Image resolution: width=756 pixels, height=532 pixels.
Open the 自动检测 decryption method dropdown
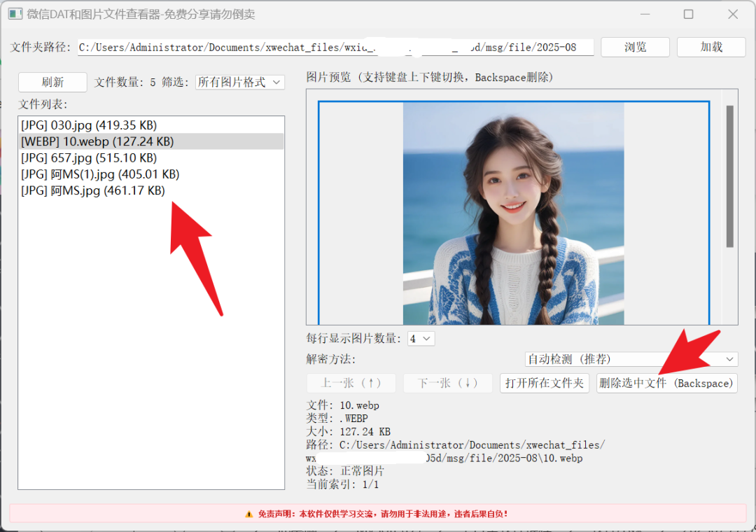coord(631,359)
